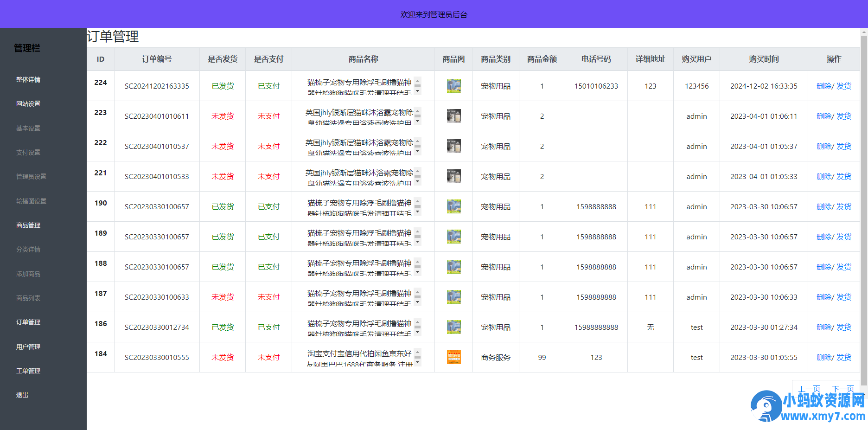Open product image thumbnail of order 224
Screen dimensions: 868x430
(453, 86)
